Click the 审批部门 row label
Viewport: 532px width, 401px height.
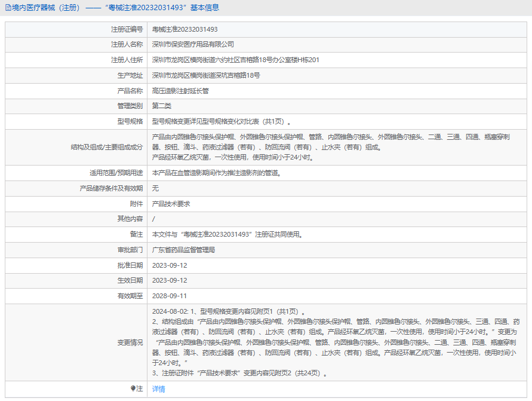point(130,250)
